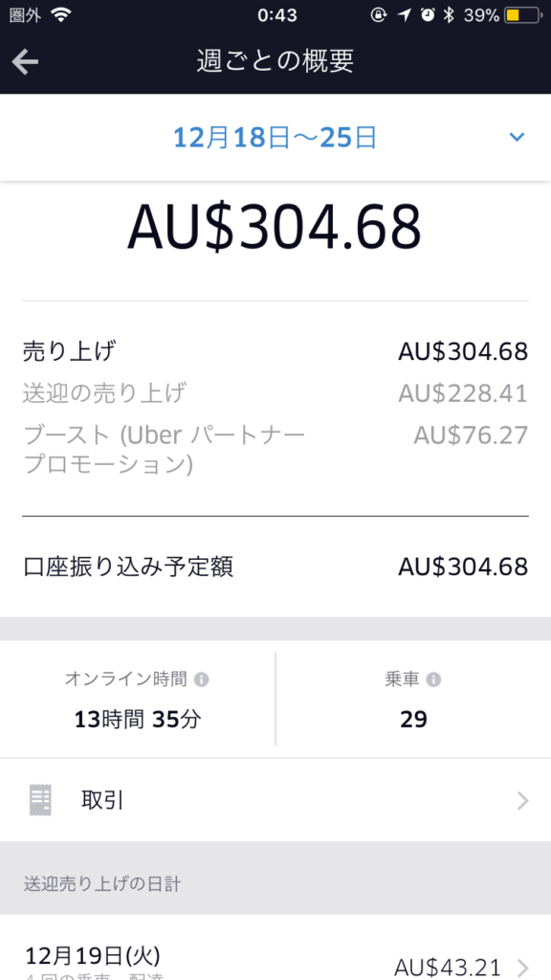Viewport: 551px width, 980px height.
Task: Tap the battery indicator icon
Action: 523,15
